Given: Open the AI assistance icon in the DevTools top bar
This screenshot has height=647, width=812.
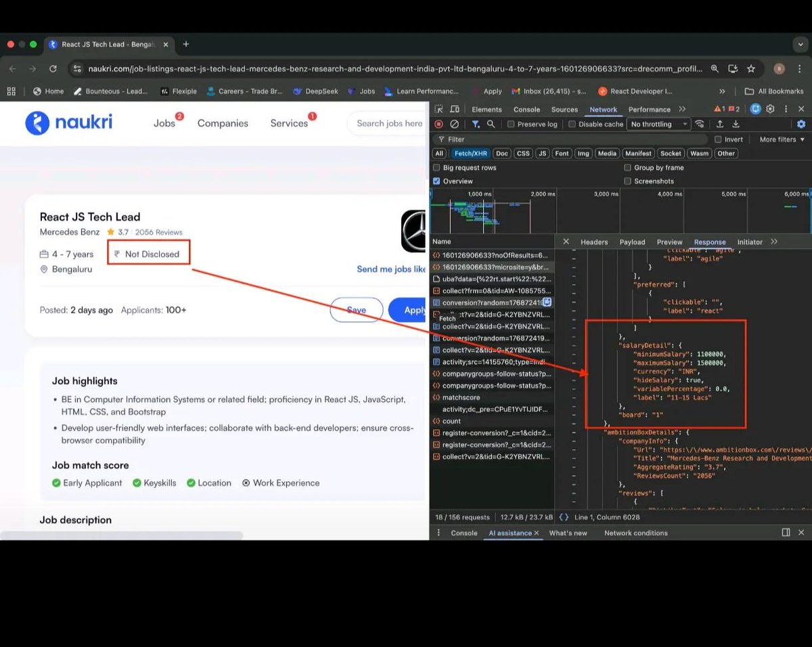Looking at the screenshot, I should 756,109.
